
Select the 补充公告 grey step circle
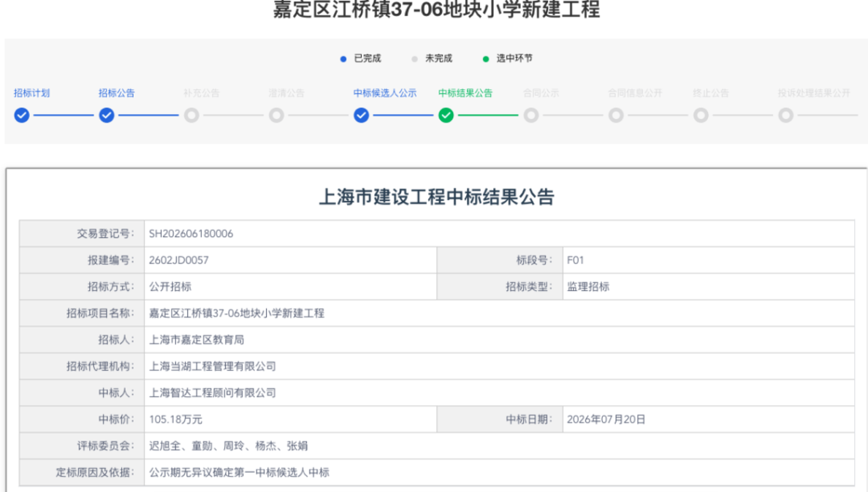[x=191, y=116]
